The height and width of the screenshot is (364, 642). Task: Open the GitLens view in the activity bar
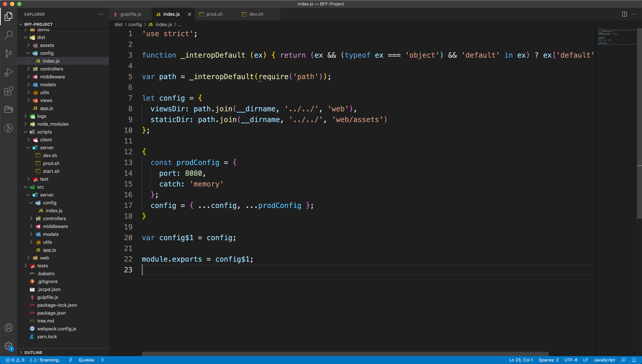pyautogui.click(x=8, y=128)
